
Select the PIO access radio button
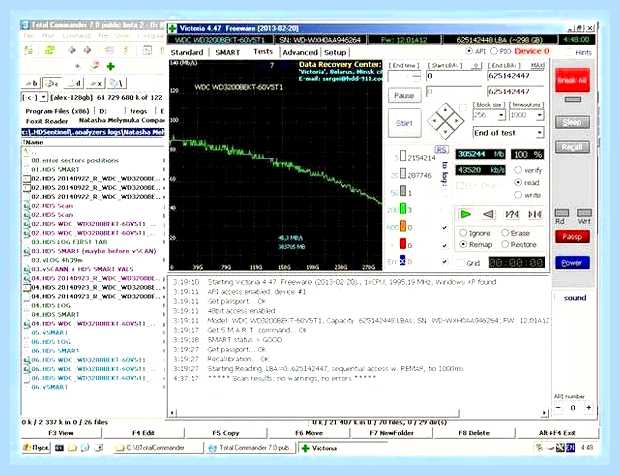(x=494, y=51)
